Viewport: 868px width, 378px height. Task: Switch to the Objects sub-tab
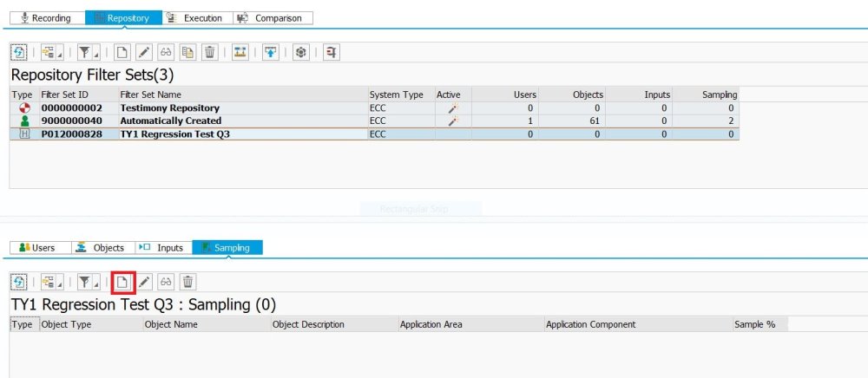103,248
